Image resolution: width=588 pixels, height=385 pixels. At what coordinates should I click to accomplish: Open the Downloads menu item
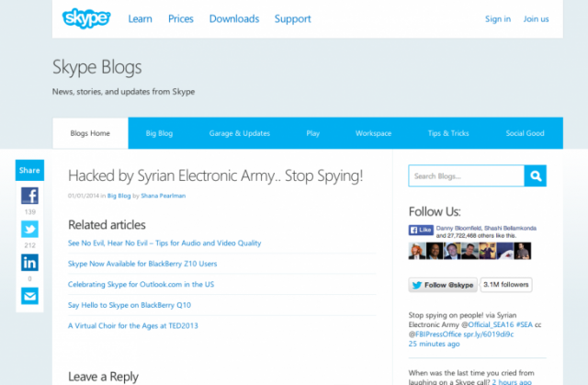pos(233,18)
